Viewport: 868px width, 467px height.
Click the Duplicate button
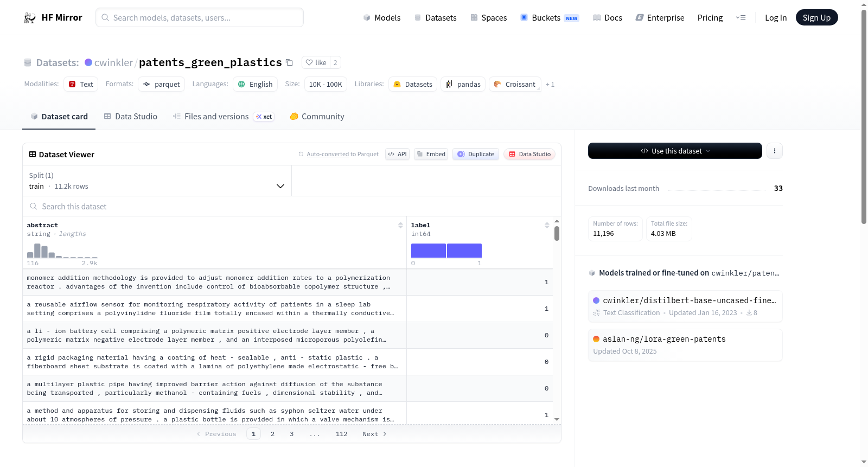click(476, 154)
